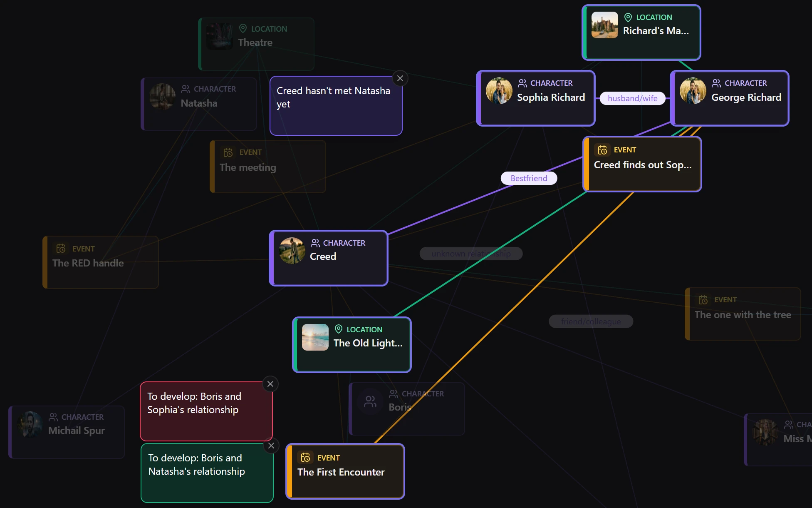The height and width of the screenshot is (508, 812).
Task: Click the character icon on George Richard card
Action: click(716, 83)
